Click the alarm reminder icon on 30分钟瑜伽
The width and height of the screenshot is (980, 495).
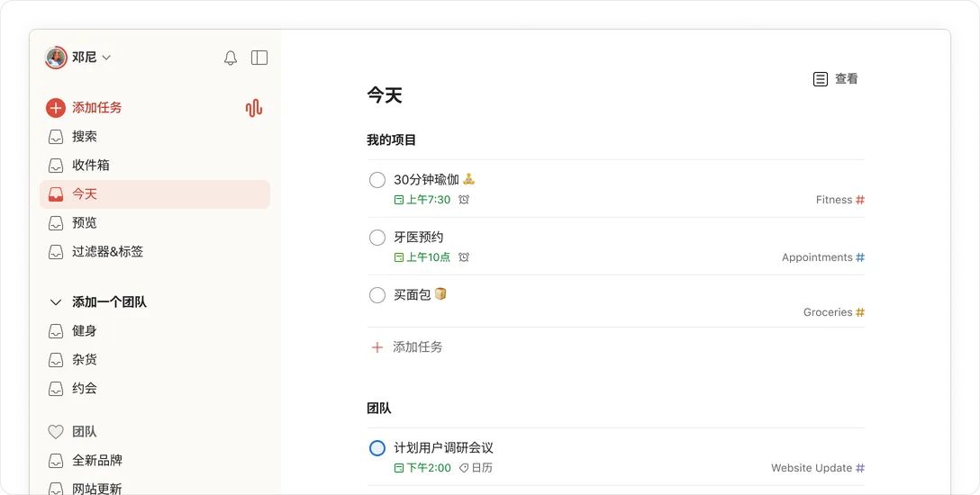(464, 200)
